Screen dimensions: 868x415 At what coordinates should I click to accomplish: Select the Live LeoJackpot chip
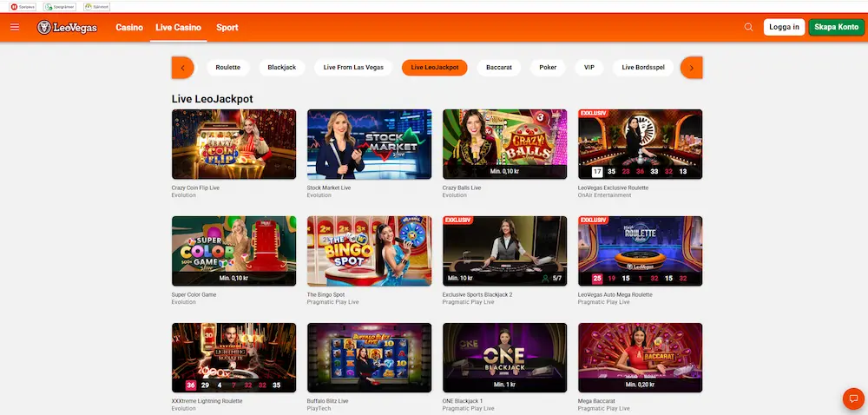click(x=435, y=68)
